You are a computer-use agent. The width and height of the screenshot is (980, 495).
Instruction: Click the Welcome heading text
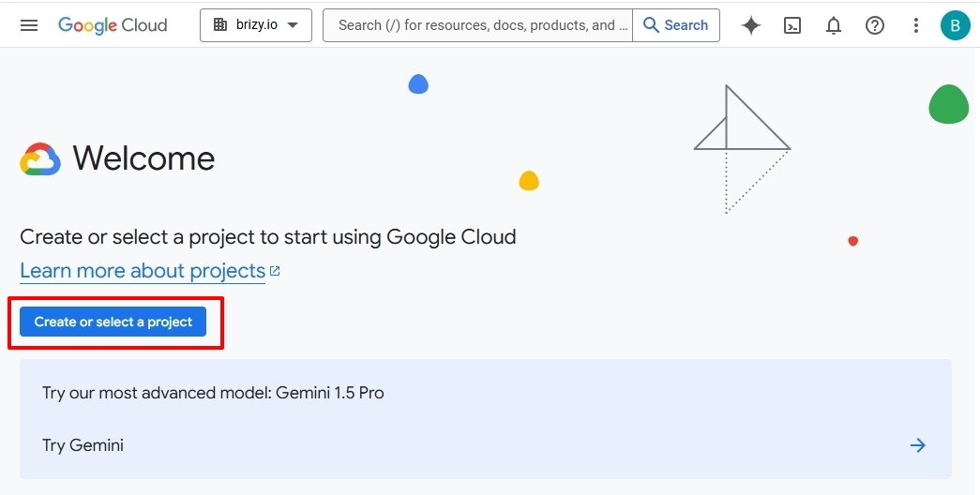tap(143, 157)
